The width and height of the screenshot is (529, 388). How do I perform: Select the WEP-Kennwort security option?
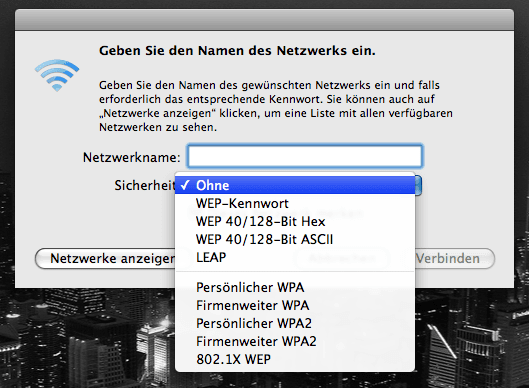click(295, 203)
